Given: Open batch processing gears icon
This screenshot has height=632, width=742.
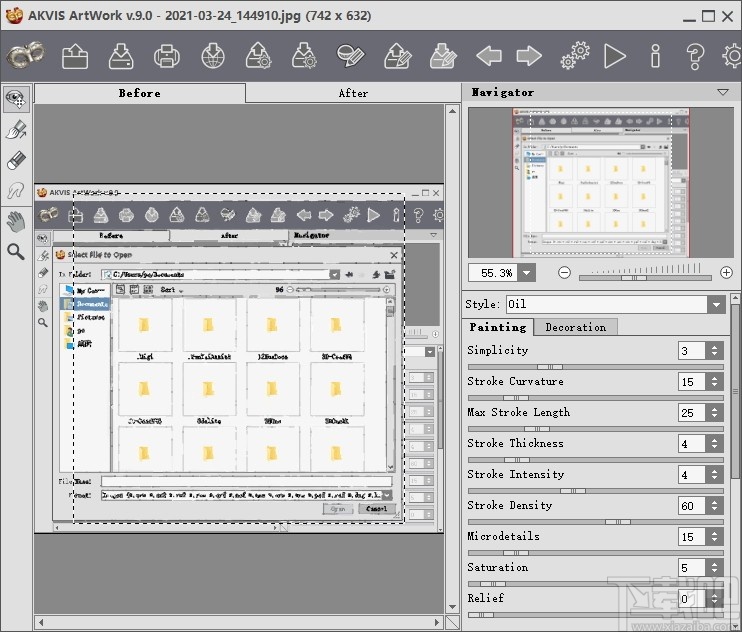Looking at the screenshot, I should (574, 56).
